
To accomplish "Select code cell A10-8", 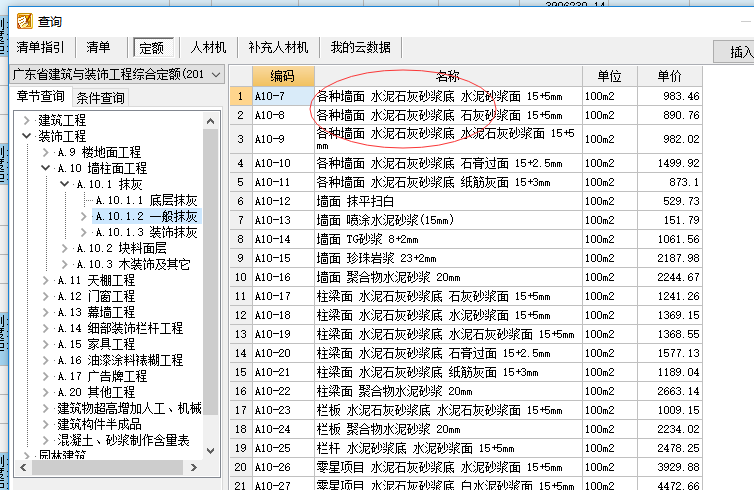I will (x=283, y=115).
